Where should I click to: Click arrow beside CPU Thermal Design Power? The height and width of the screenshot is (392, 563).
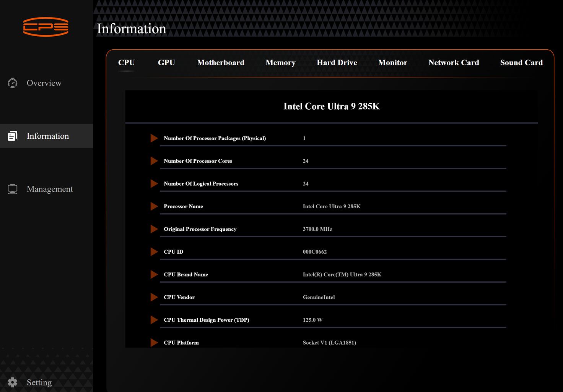(x=154, y=320)
